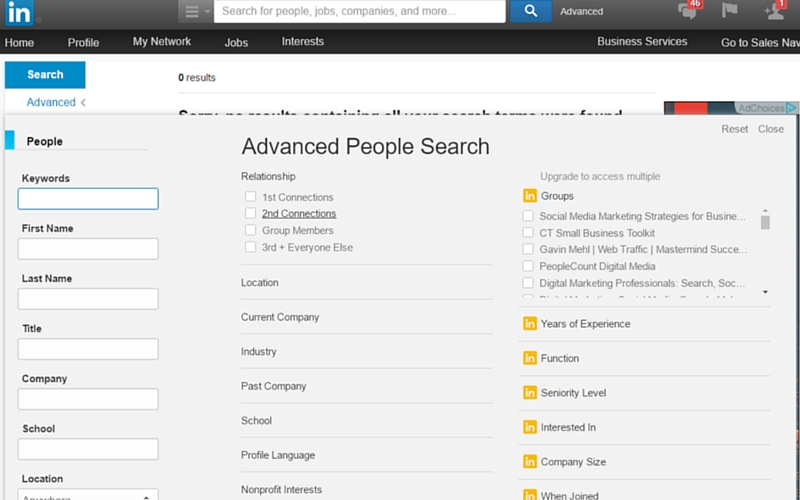This screenshot has height=500, width=800.
Task: Click the Go to Sales Navigator link
Action: click(x=760, y=42)
